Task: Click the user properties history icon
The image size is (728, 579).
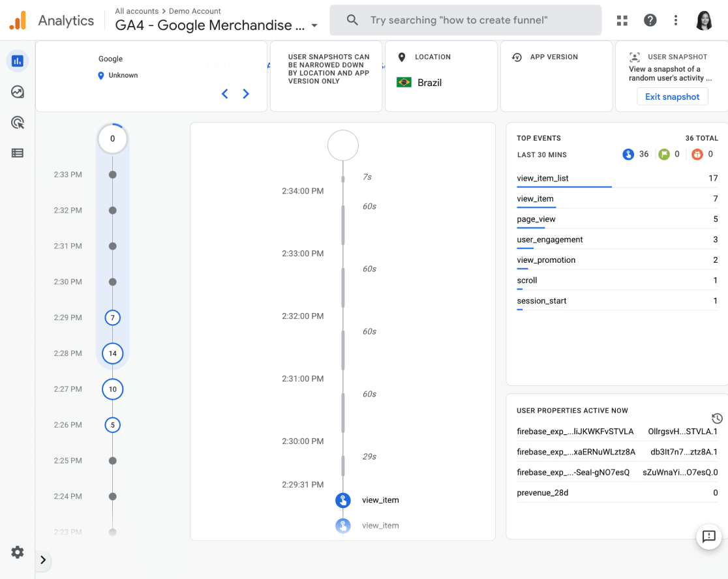Action: 717,419
